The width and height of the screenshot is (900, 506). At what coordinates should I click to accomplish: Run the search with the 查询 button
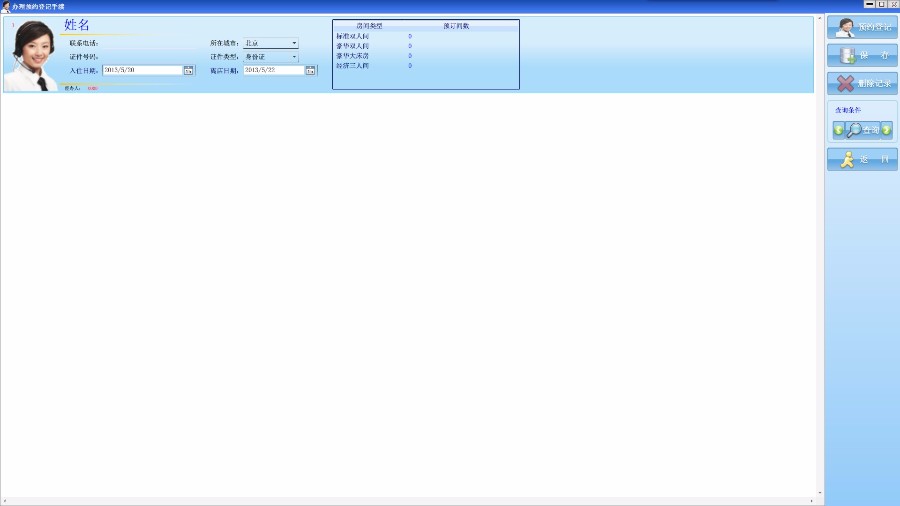click(x=863, y=130)
